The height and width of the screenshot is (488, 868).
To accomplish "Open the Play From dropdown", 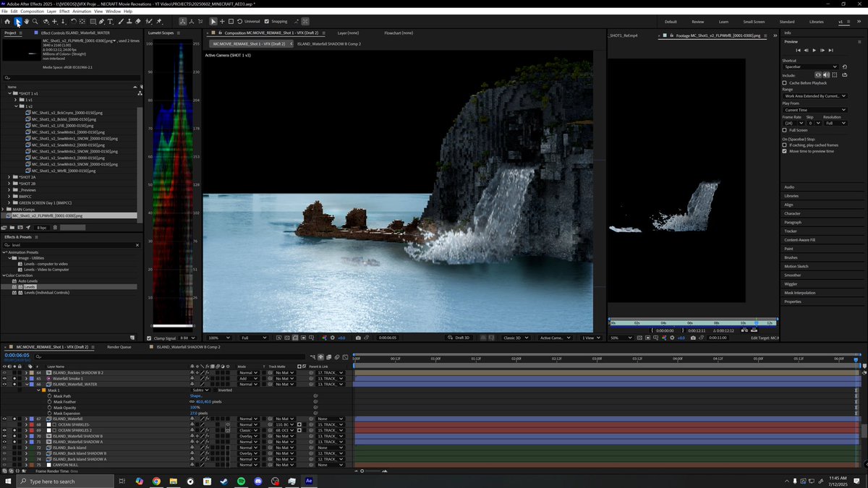I will 814,110.
